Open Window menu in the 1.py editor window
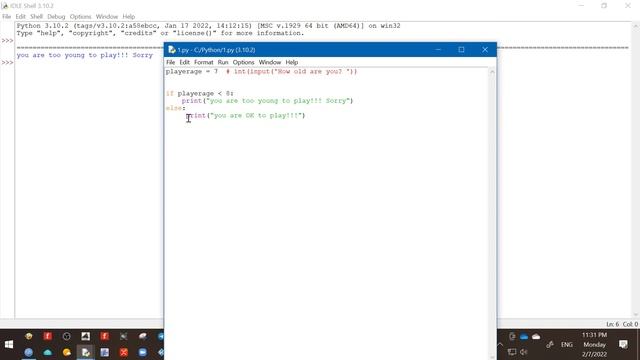This screenshot has height=360, width=640. [x=270, y=62]
